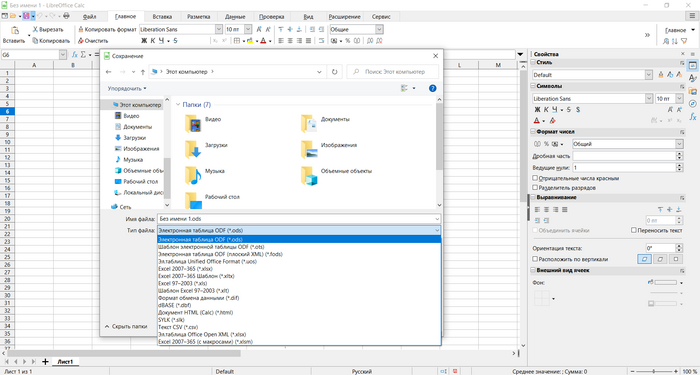Click the Save icon in quick toolbar
Image resolution: width=700 pixels, height=375 pixels.
(x=26, y=16)
